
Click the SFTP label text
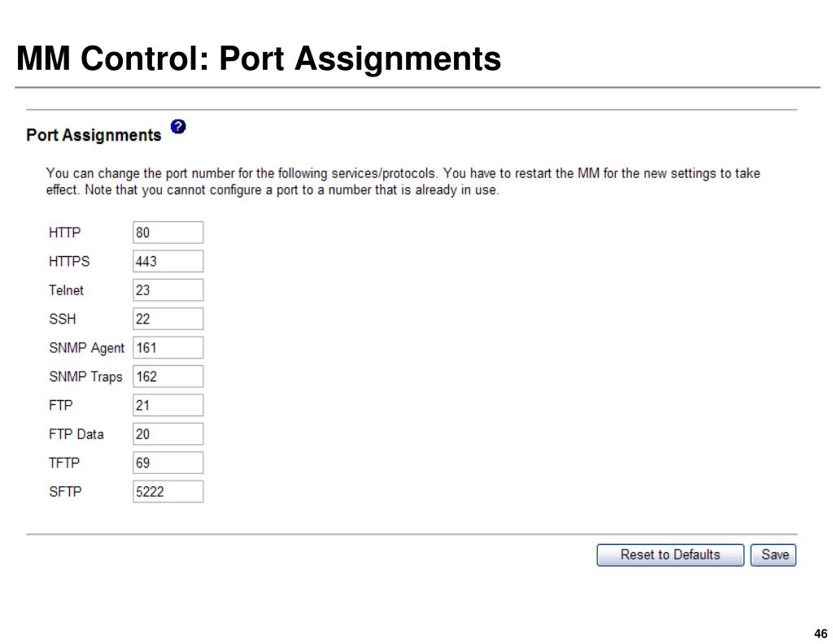click(x=65, y=492)
